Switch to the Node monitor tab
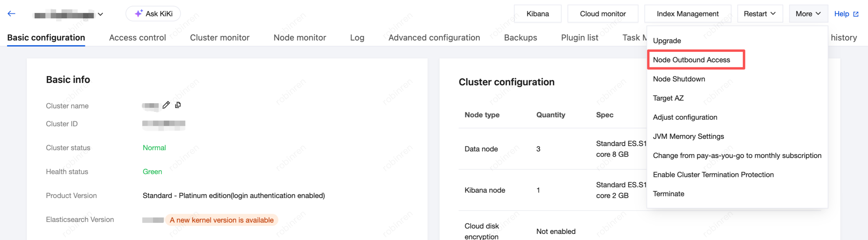Viewport: 868px width, 240px height. [x=300, y=37]
